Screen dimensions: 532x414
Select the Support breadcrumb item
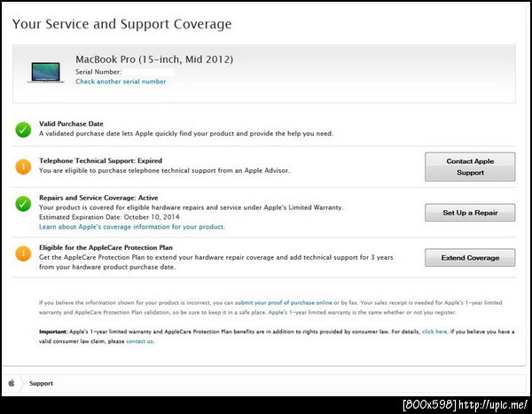tap(41, 383)
